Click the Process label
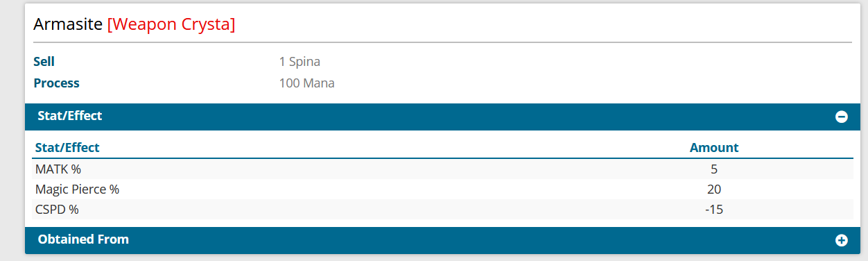 pos(56,83)
